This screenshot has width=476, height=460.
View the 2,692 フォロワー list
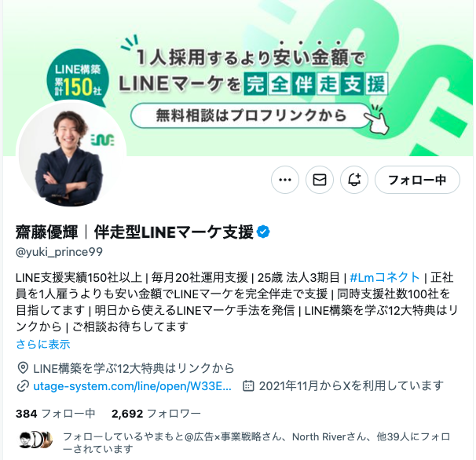tap(156, 413)
